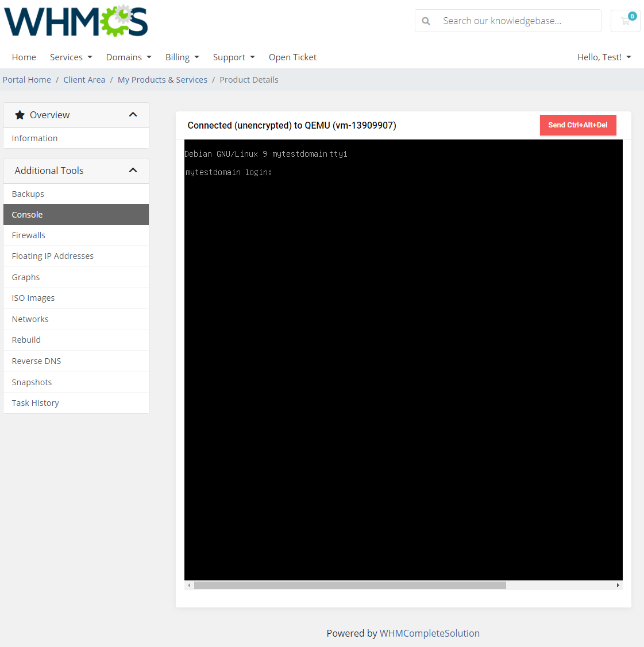
Task: Click the scrollbar left arrow
Action: (x=189, y=585)
